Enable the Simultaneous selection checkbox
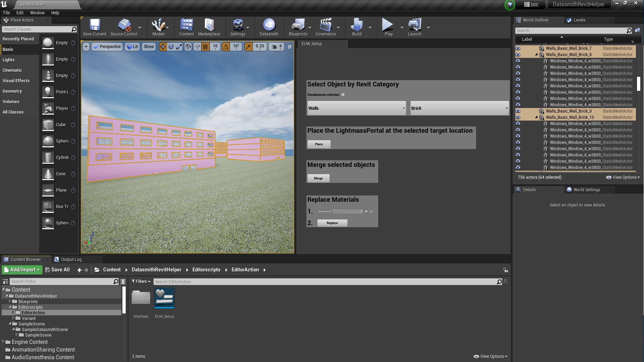The image size is (644, 362). click(343, 95)
